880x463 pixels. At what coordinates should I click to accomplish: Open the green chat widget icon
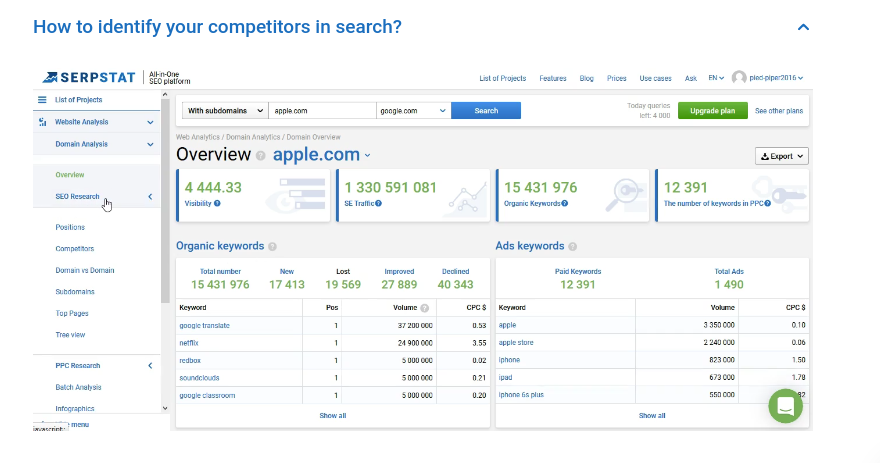click(785, 406)
